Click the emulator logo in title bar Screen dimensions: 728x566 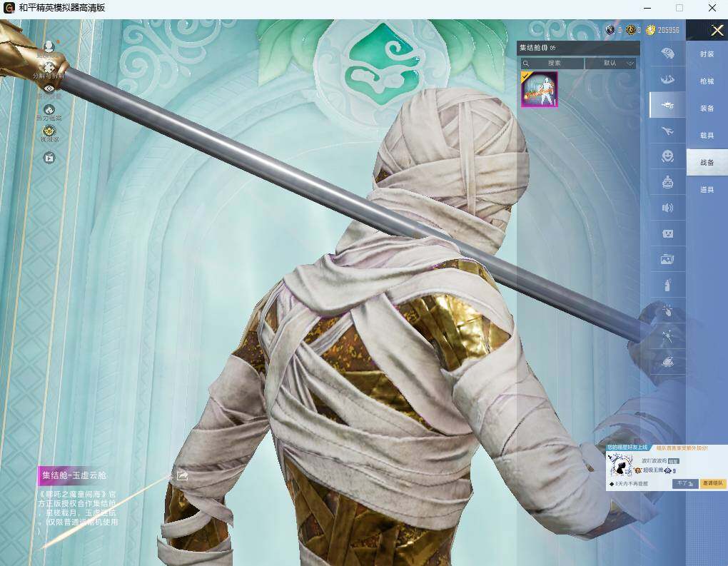point(9,8)
